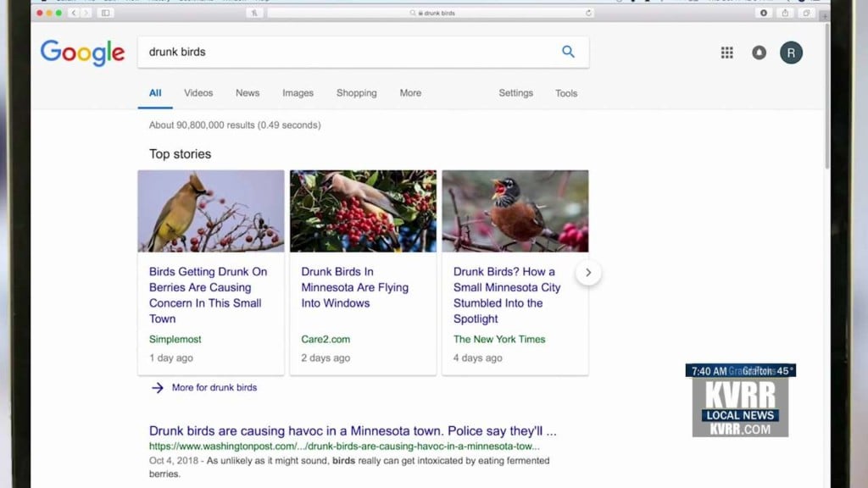Click the Care2.com source label

click(325, 339)
